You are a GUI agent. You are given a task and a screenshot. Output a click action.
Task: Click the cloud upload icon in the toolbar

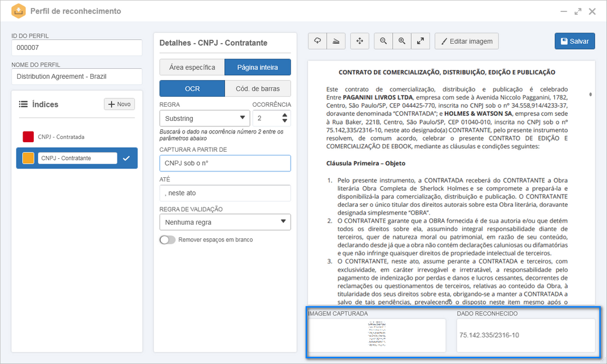coord(317,41)
